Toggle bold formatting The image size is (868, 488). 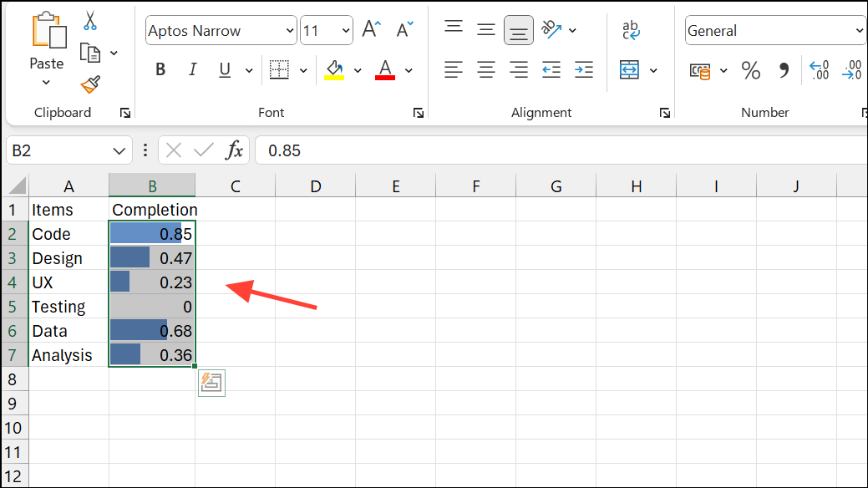click(160, 69)
